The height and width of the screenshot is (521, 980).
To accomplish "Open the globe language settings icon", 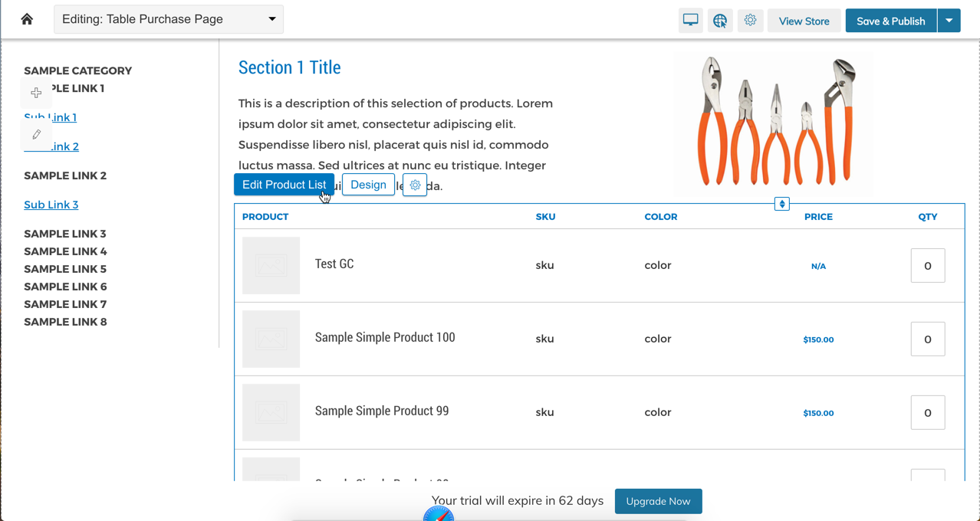I will (x=720, y=21).
